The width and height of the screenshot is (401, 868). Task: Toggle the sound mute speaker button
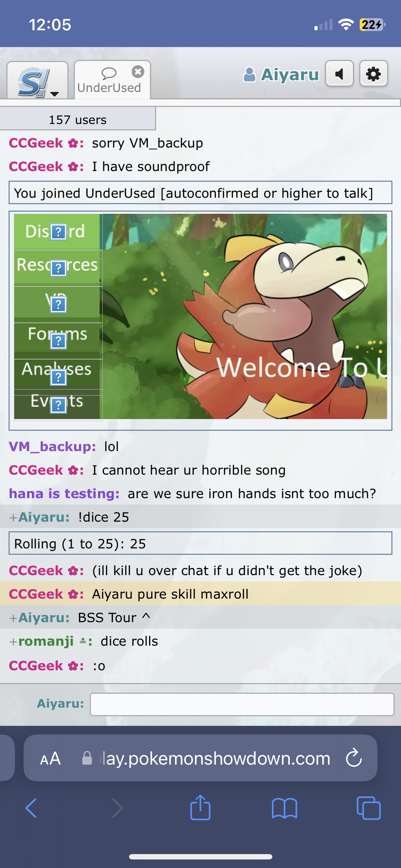point(339,74)
